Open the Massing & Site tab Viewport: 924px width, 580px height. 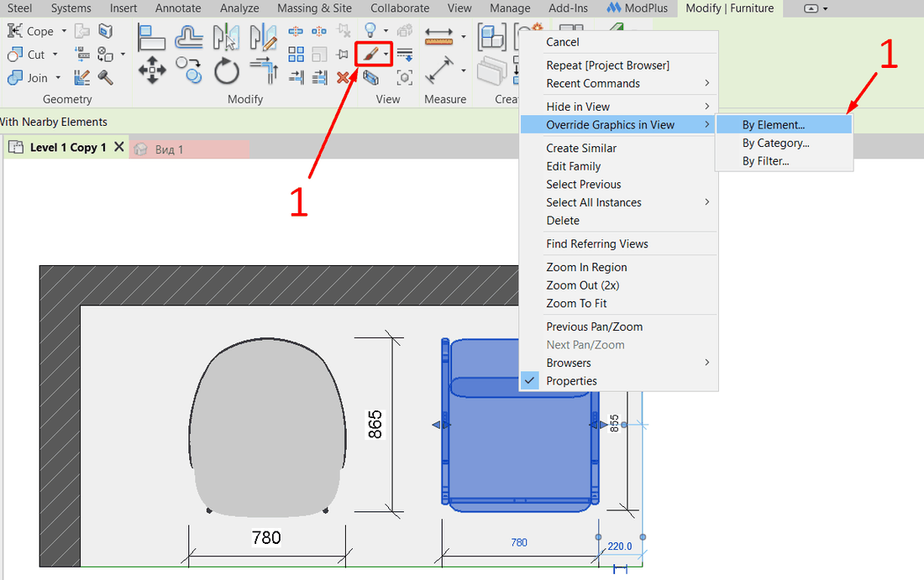point(315,8)
